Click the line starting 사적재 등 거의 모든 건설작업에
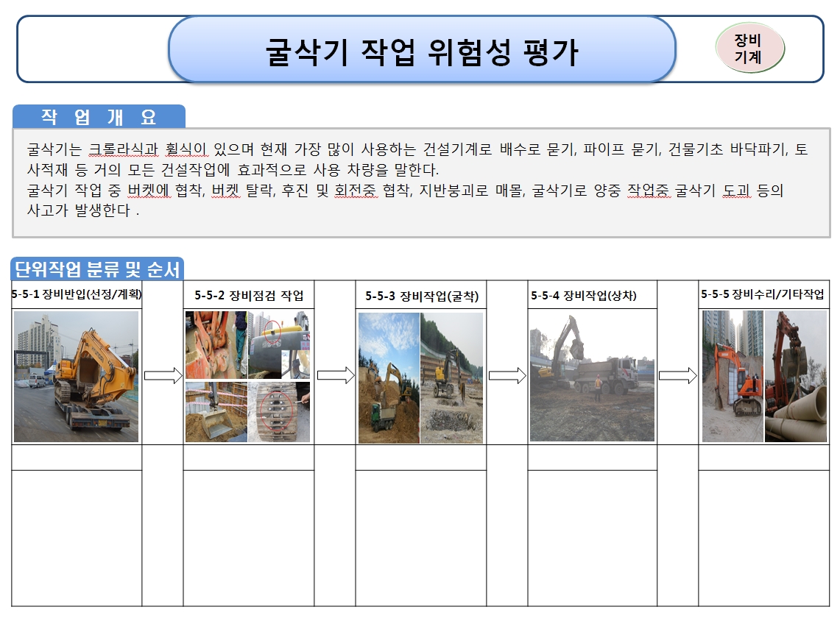The height and width of the screenshot is (618, 840). pyautogui.click(x=233, y=170)
